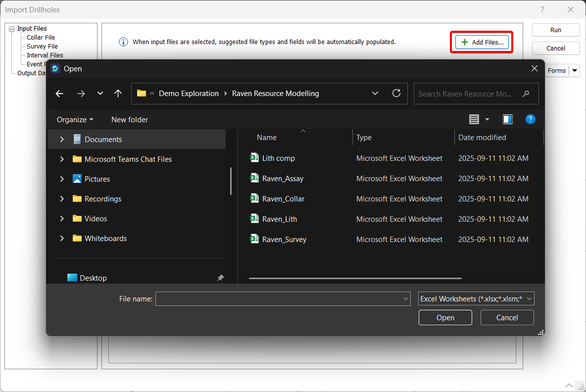Image resolution: width=586 pixels, height=392 pixels.
Task: Toggle the preview pane icon
Action: coord(508,119)
